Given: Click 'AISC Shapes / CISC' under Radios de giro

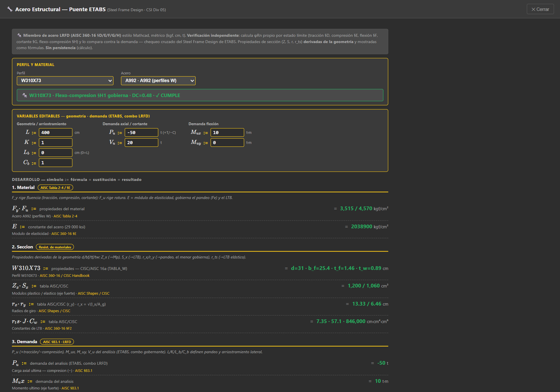Looking at the screenshot, I should [54, 311].
